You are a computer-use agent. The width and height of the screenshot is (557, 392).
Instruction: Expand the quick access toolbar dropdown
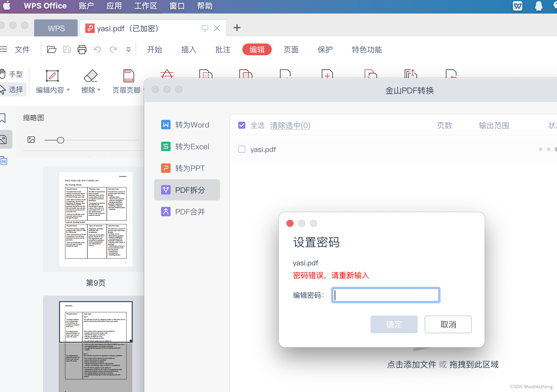tap(129, 50)
